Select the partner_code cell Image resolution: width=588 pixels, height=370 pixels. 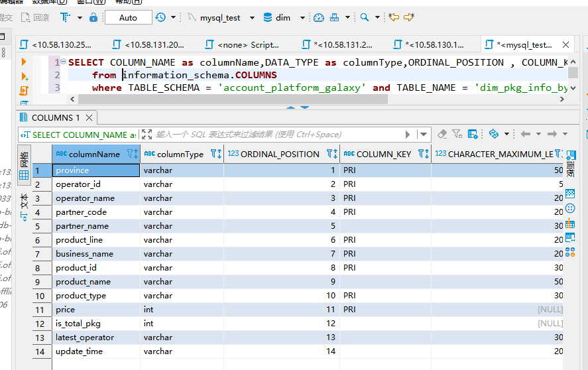click(96, 212)
